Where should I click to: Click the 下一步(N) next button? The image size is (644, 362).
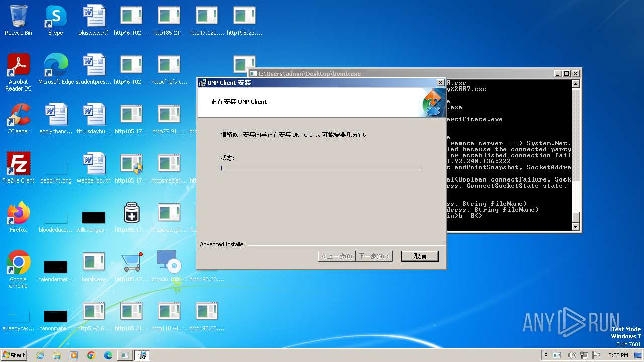tap(374, 256)
